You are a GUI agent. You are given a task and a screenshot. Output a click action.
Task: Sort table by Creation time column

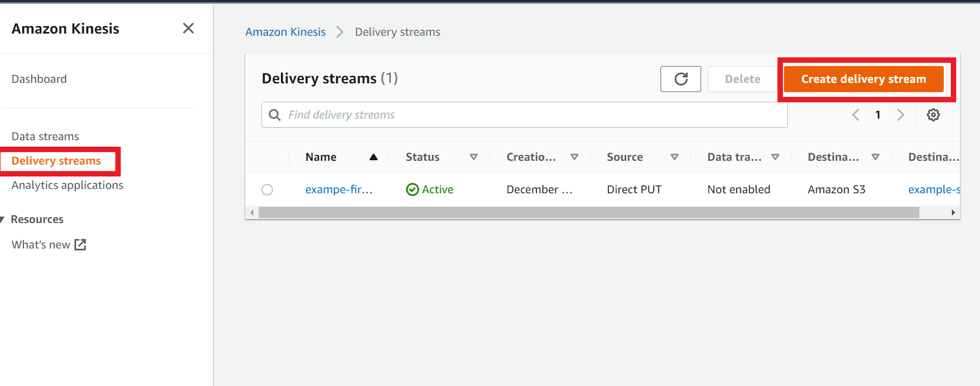(x=574, y=157)
